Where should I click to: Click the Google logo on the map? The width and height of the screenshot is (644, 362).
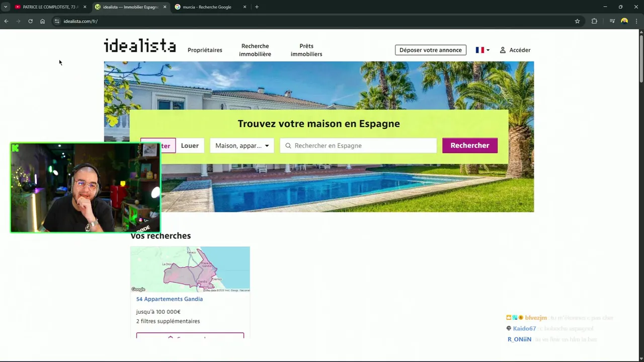138,289
